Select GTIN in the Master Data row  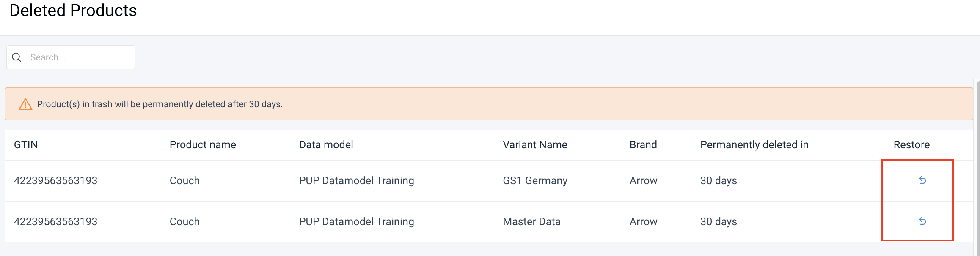[55, 222]
